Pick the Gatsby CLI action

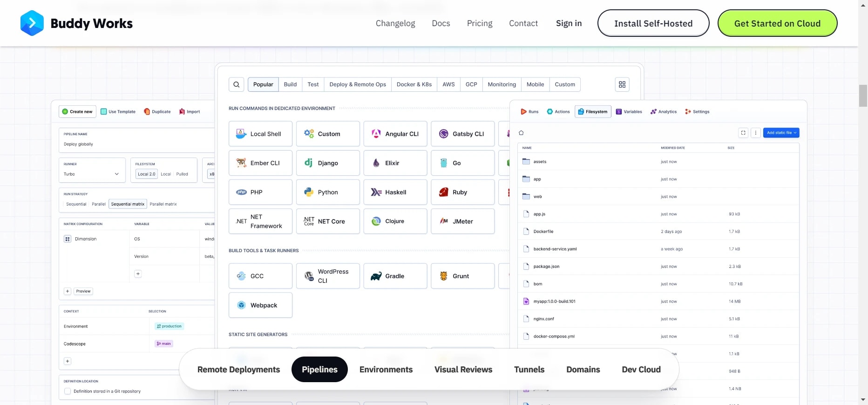click(463, 134)
